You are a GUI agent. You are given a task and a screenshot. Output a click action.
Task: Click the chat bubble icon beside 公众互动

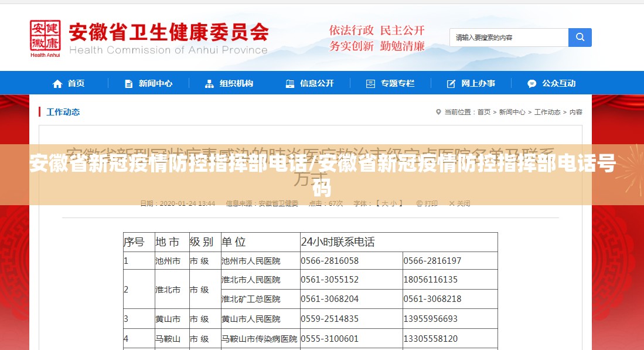(x=531, y=84)
